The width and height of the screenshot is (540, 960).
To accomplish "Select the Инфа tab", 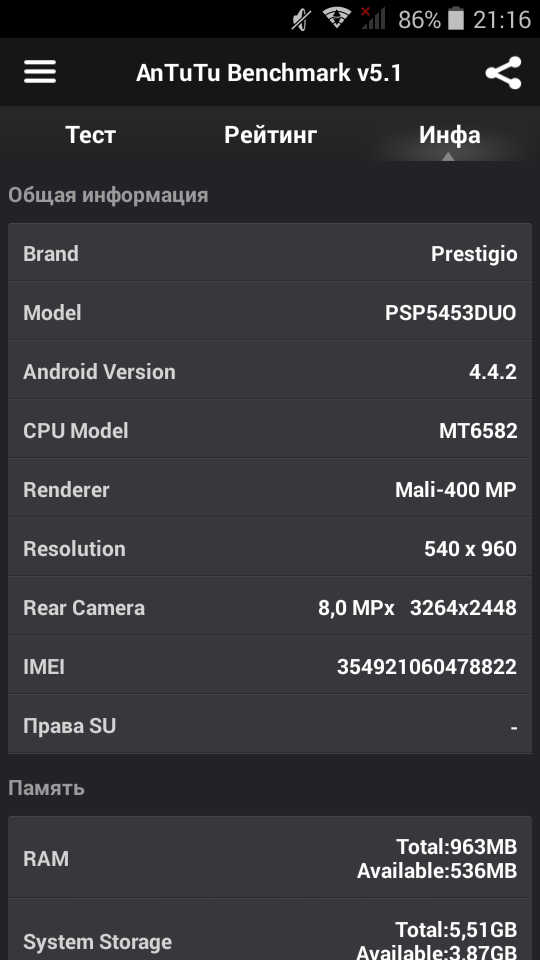I will point(449,135).
